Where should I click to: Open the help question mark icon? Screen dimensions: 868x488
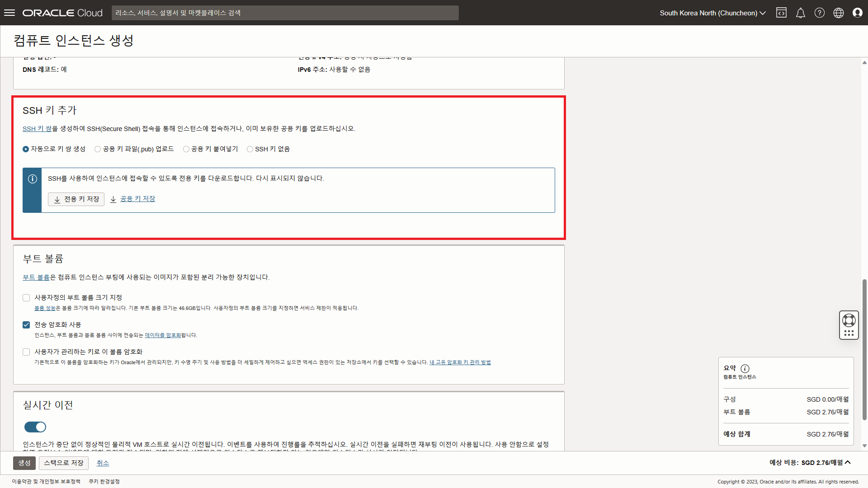pos(819,13)
